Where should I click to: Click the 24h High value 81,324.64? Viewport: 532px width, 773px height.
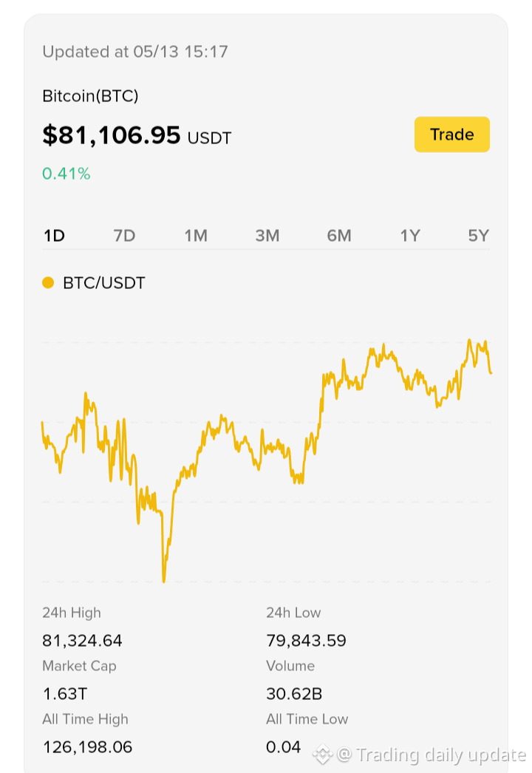coord(82,641)
